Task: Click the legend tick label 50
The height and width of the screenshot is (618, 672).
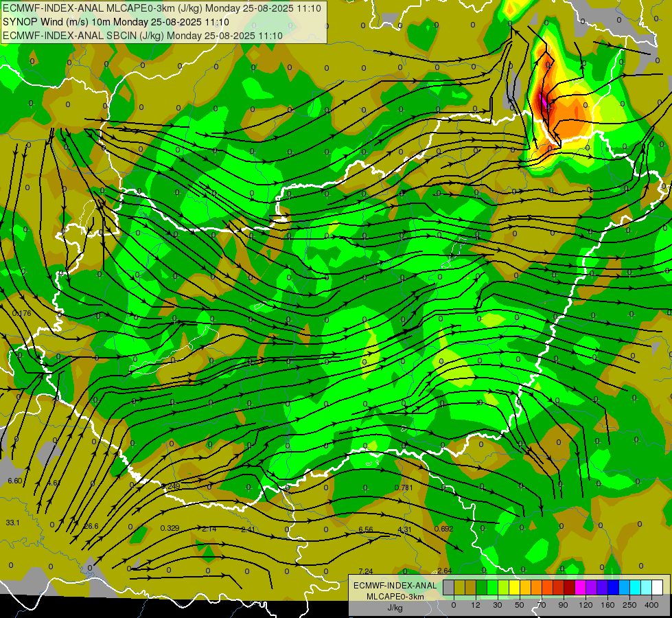Action: coord(520,605)
